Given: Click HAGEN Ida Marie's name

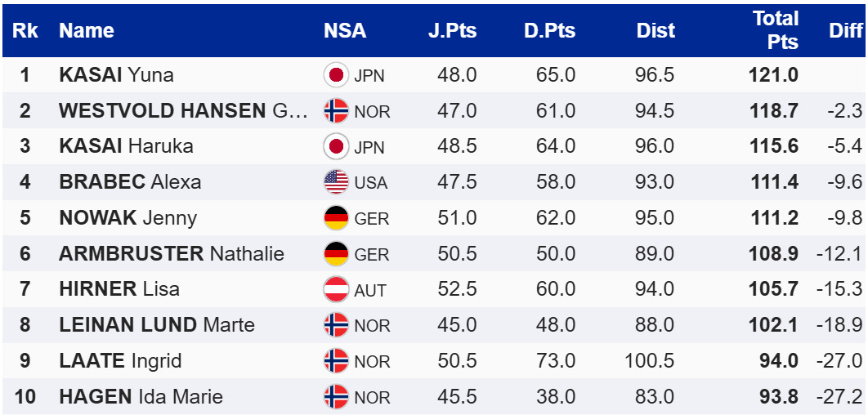Looking at the screenshot, I should pos(141,397).
